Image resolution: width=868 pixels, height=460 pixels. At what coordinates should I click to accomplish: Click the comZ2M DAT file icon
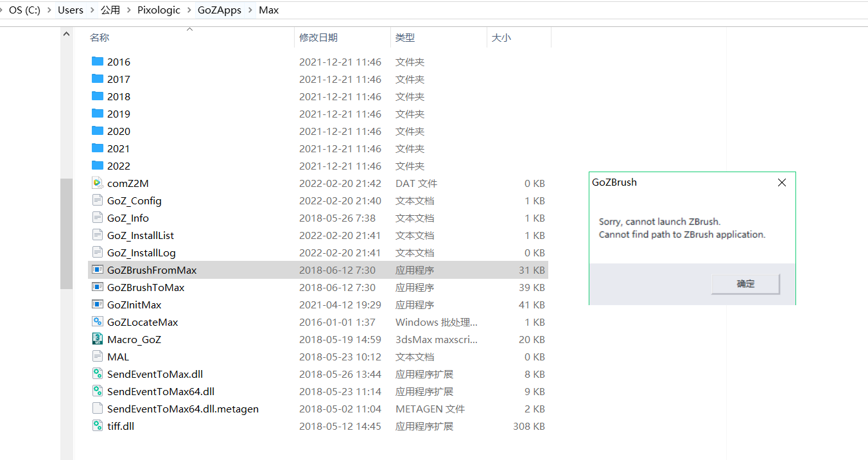(x=98, y=183)
